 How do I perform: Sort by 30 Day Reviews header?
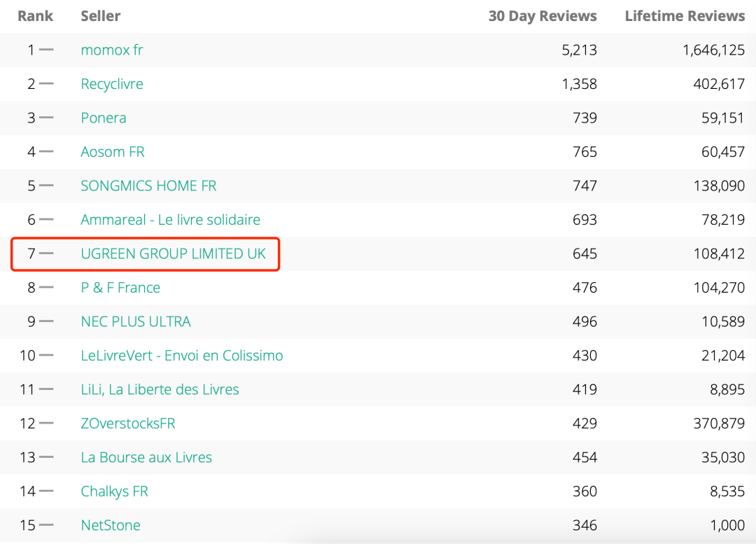pyautogui.click(x=542, y=16)
